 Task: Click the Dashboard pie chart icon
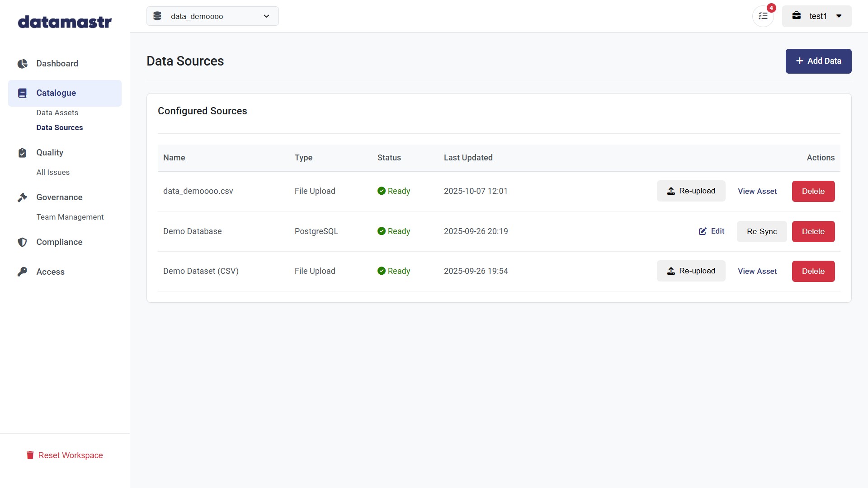click(22, 64)
